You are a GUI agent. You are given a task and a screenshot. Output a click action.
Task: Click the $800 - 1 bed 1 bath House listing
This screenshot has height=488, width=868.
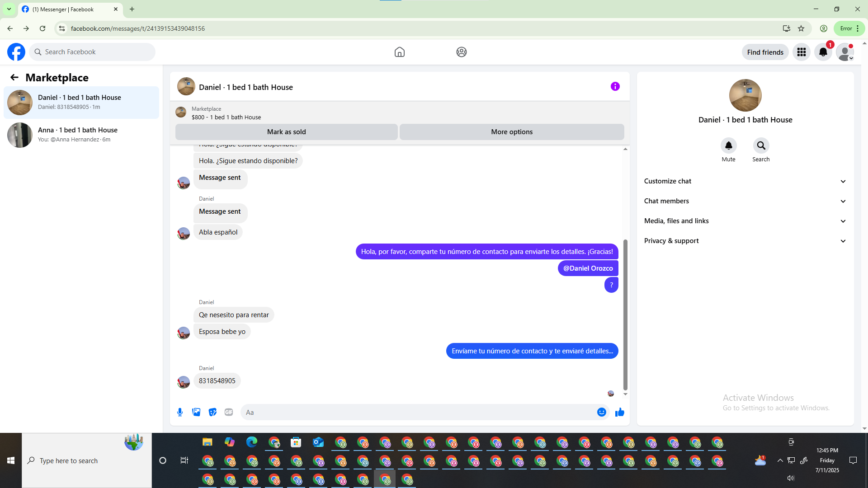coord(226,117)
